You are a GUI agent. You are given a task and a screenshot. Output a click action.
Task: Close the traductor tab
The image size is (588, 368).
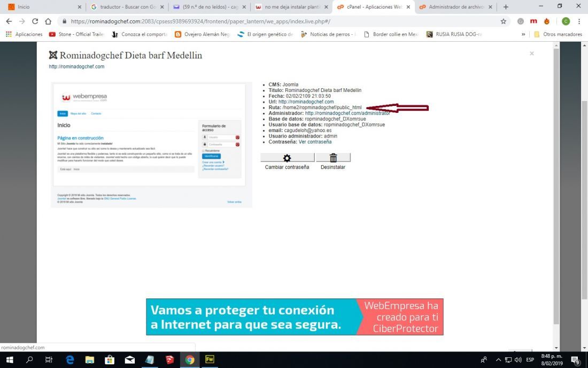pyautogui.click(x=162, y=7)
